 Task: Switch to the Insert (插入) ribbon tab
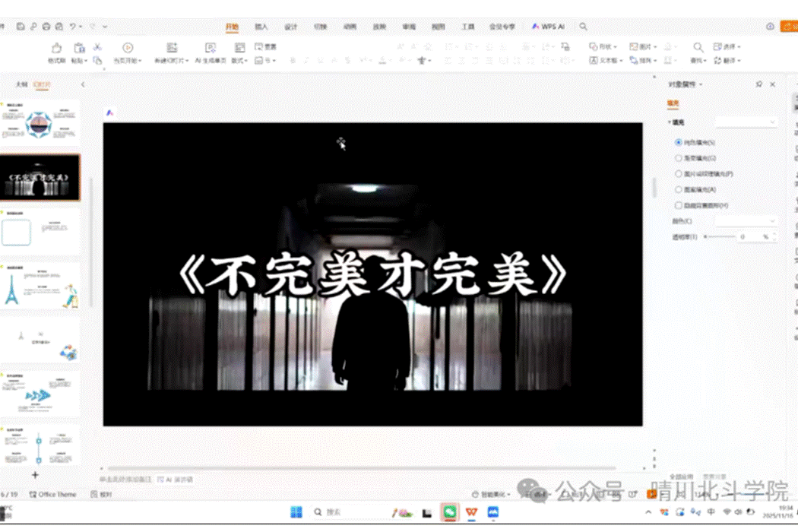point(261,27)
